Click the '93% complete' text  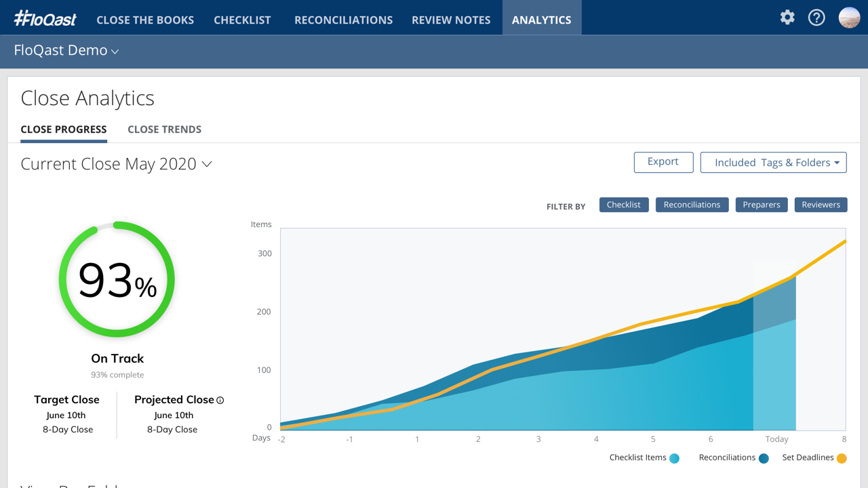tap(117, 375)
